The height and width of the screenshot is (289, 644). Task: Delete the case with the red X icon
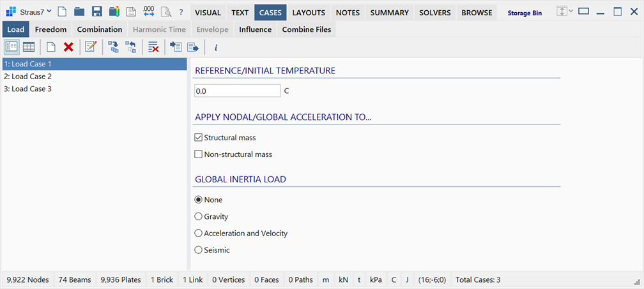pos(68,48)
